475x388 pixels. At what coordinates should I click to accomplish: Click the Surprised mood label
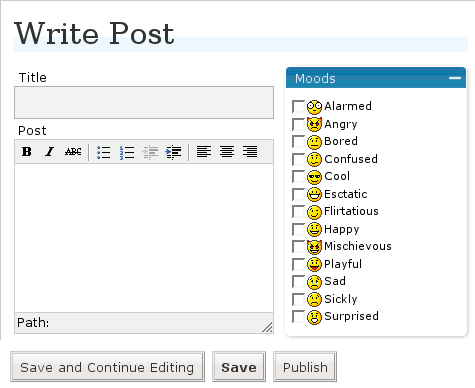[351, 316]
